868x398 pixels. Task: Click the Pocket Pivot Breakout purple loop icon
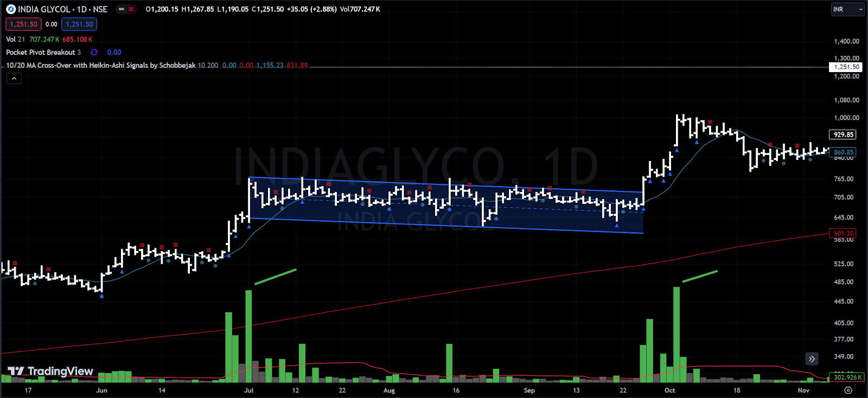coord(94,52)
